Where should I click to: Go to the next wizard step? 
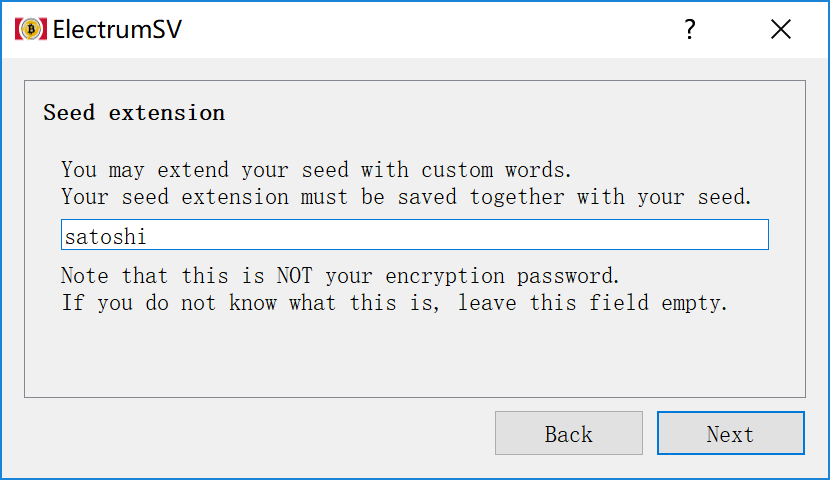[x=730, y=433]
